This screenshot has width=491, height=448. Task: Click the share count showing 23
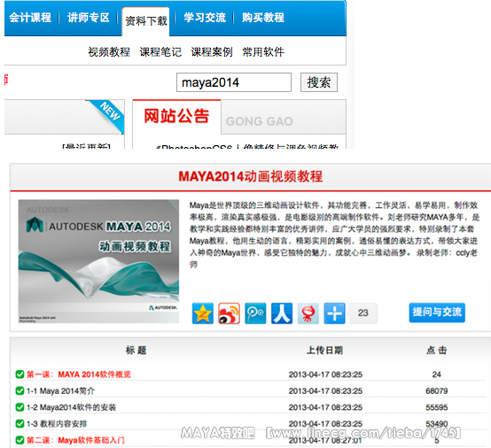tap(362, 313)
